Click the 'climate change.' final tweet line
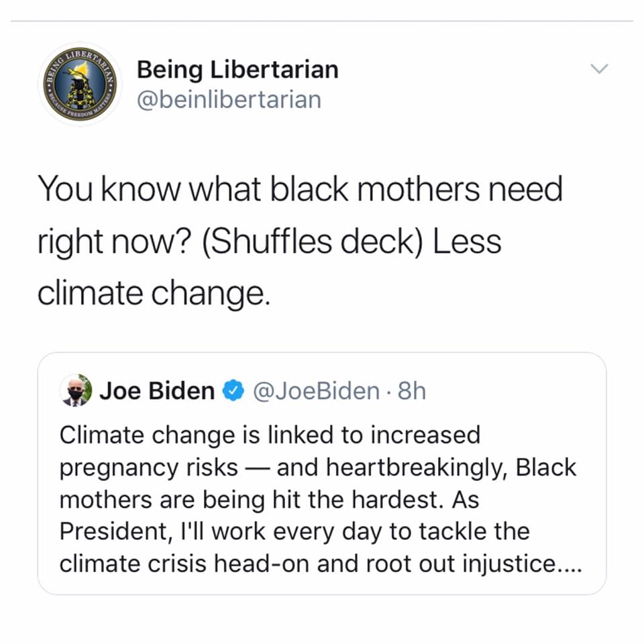Screen dimensions: 644x644 pyautogui.click(x=154, y=294)
